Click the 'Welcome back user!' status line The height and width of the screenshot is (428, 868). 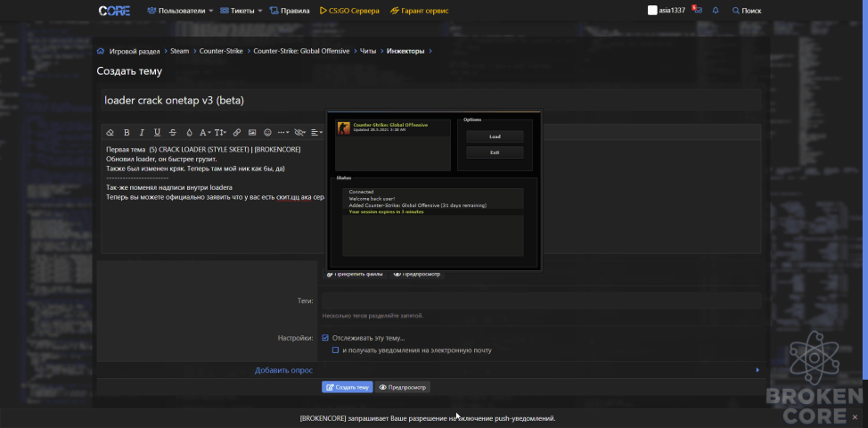click(x=372, y=198)
